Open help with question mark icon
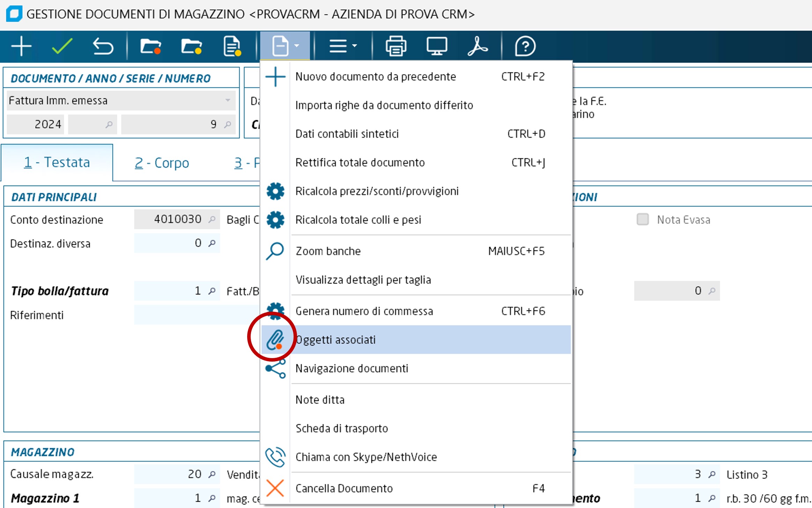This screenshot has width=812, height=508. (525, 46)
